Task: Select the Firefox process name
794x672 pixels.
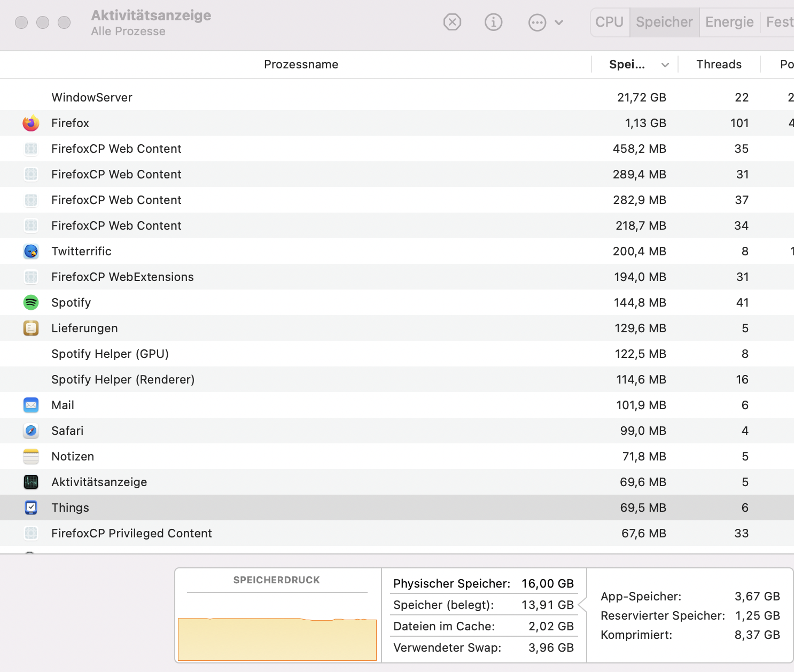Action: (x=70, y=123)
